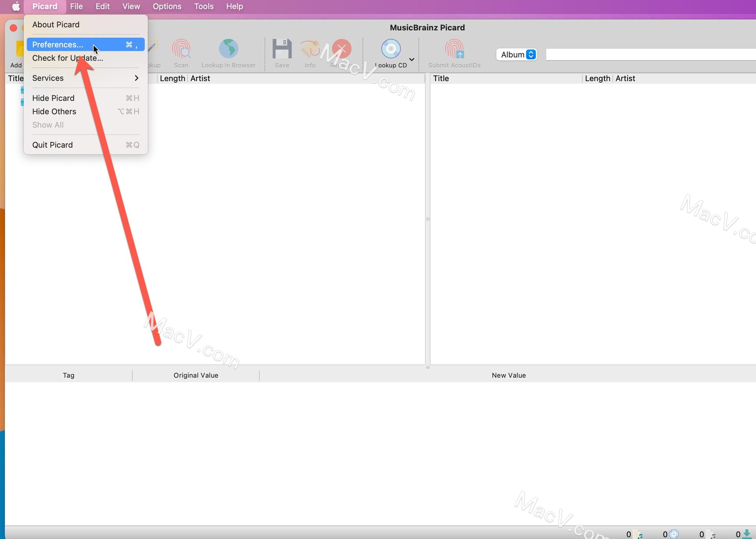Image resolution: width=756 pixels, height=539 pixels.
Task: Open the Help menu
Action: click(234, 6)
